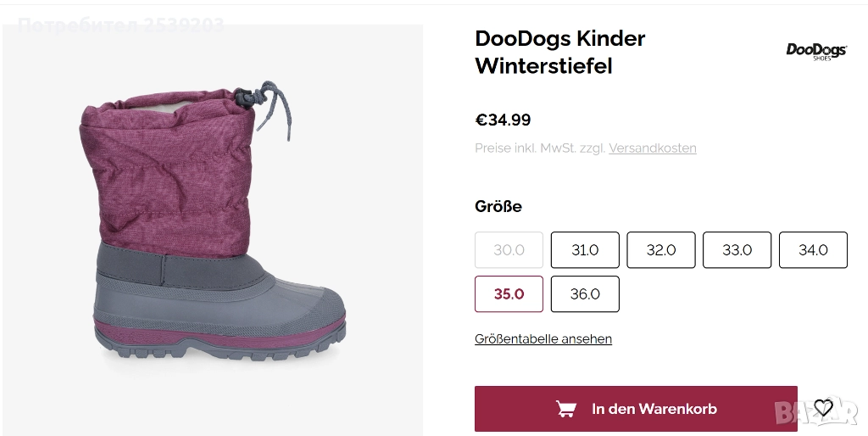Click the DooDogs Kinder Winterstiefel title

pyautogui.click(x=559, y=52)
